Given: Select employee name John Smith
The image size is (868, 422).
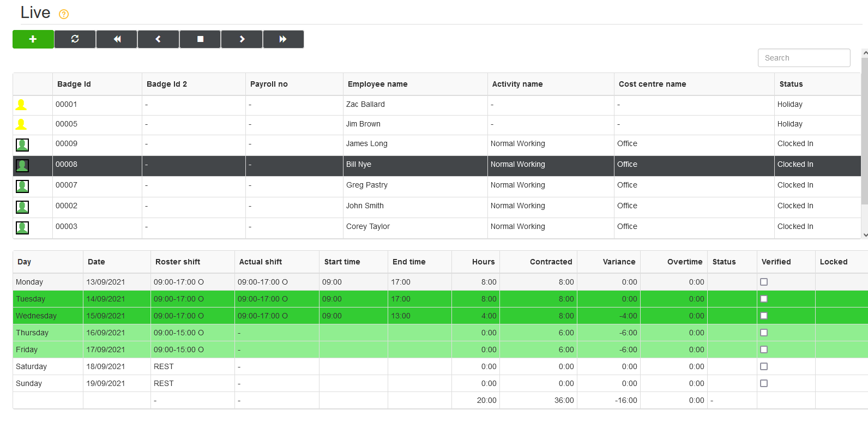Looking at the screenshot, I should point(365,206).
